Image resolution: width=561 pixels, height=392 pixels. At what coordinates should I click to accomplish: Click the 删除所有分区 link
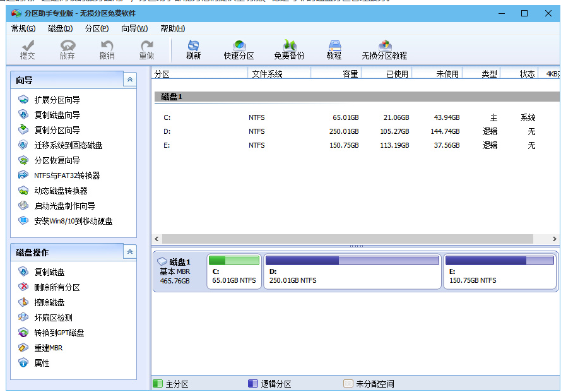[x=57, y=287]
